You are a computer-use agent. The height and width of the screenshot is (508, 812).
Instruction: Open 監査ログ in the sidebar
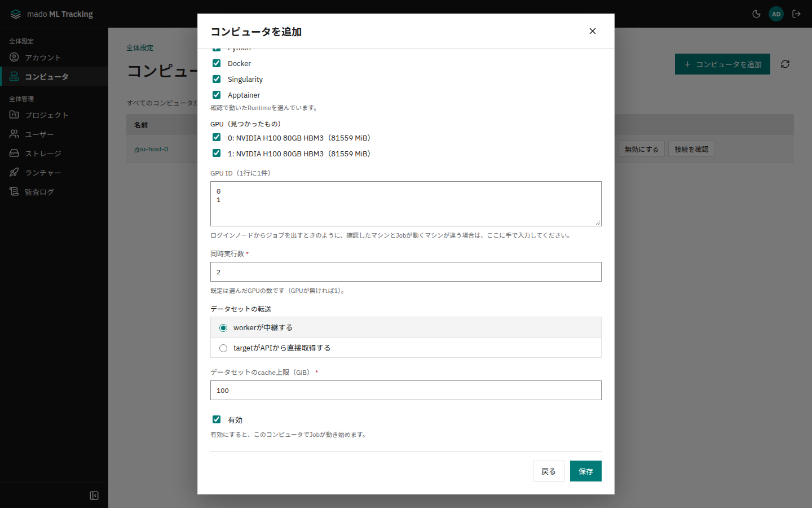coord(54,192)
